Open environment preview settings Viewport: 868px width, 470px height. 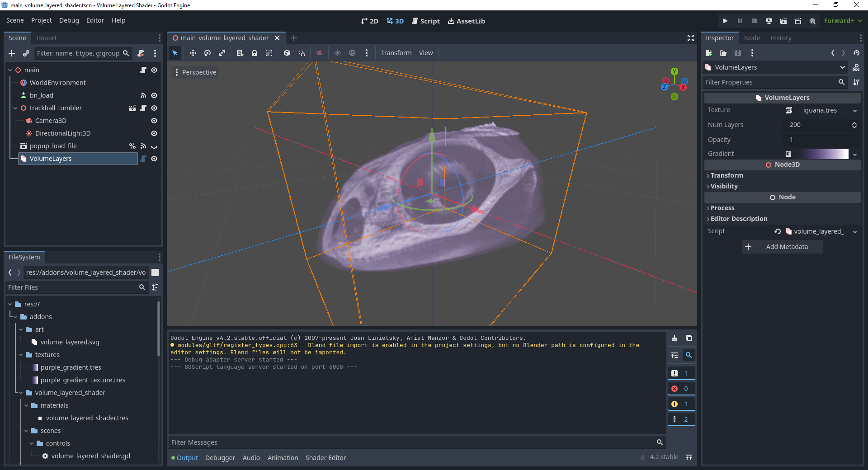[352, 53]
